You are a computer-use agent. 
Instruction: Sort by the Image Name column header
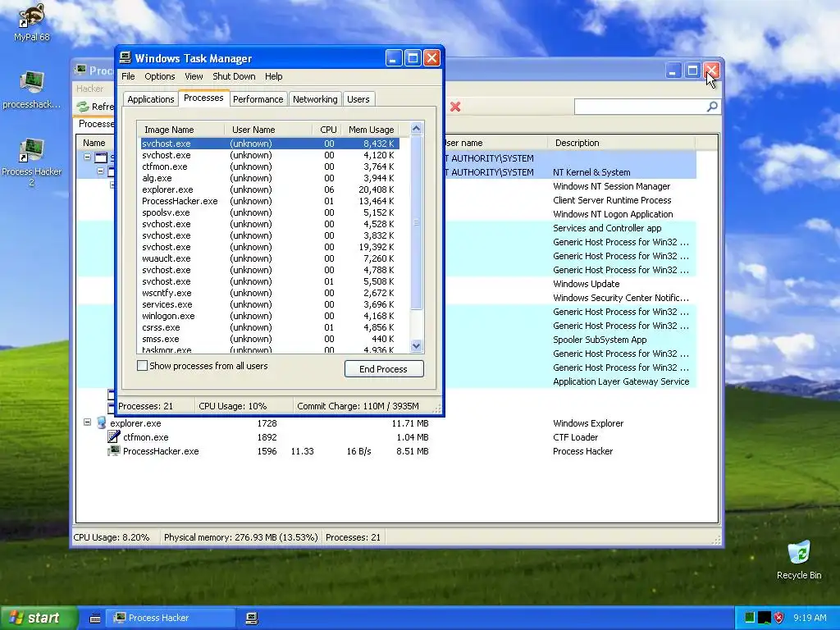click(x=181, y=130)
